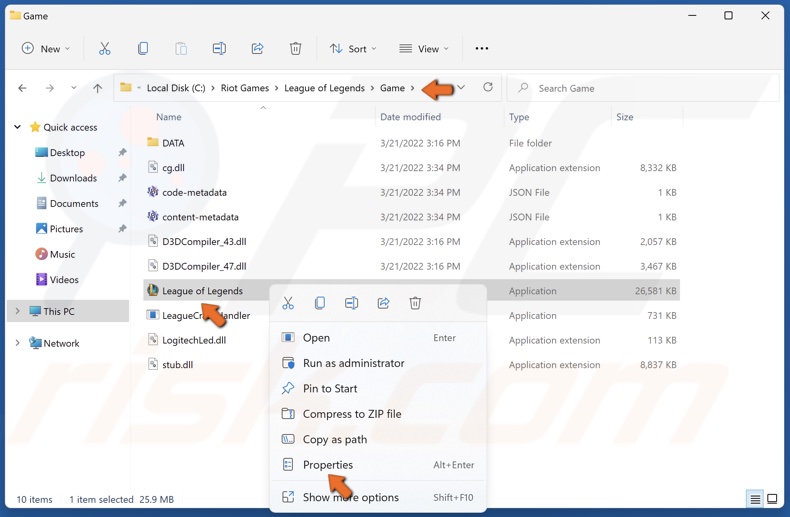The height and width of the screenshot is (517, 790).
Task: Open the View dropdown
Action: pyautogui.click(x=424, y=48)
